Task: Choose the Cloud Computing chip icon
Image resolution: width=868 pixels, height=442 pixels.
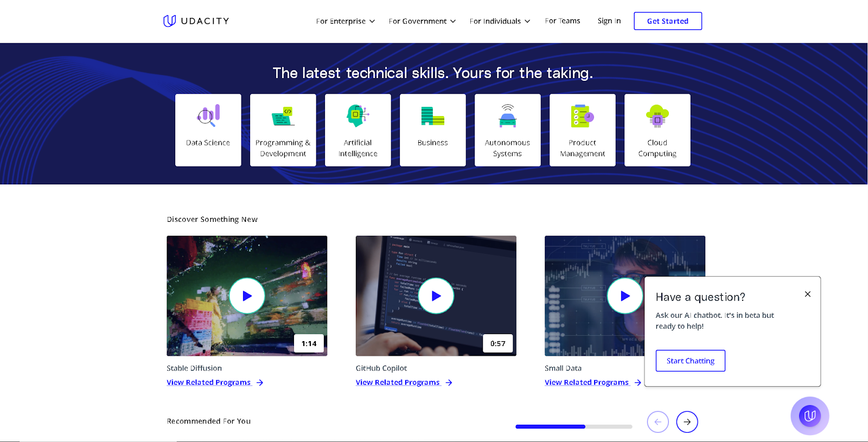Action: point(657,116)
